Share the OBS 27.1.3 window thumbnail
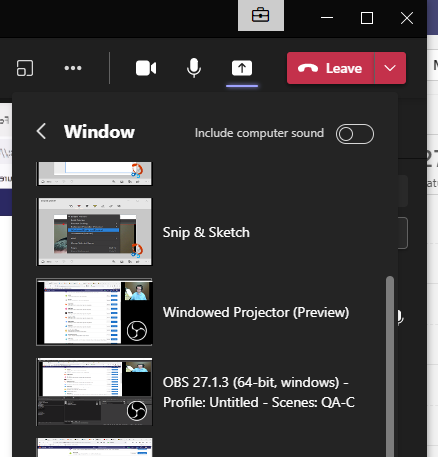Image resolution: width=438 pixels, height=457 pixels. pyautogui.click(x=94, y=392)
